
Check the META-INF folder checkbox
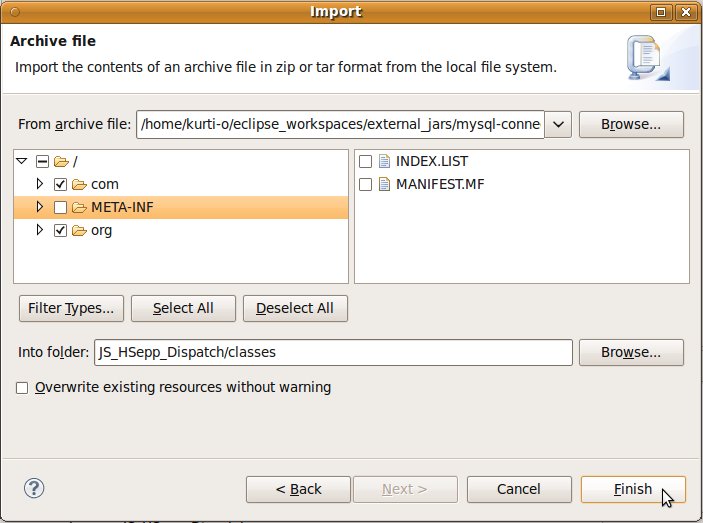pos(60,208)
